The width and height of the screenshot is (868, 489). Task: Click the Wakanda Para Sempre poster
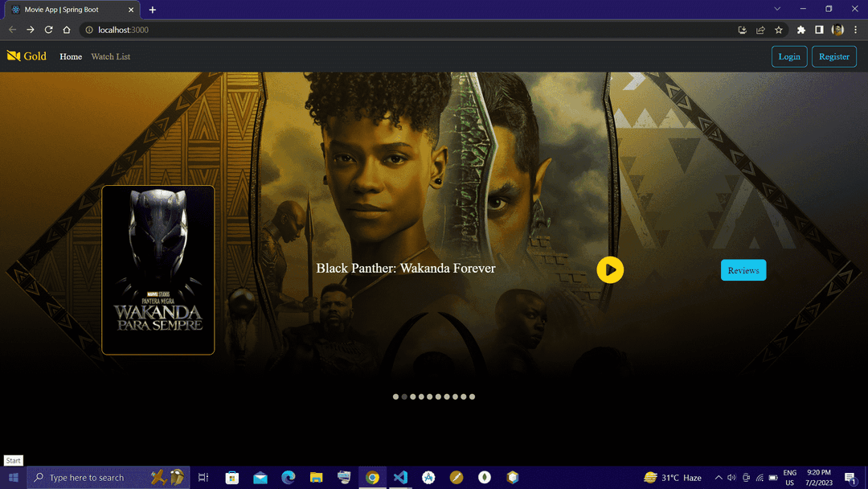pos(158,269)
